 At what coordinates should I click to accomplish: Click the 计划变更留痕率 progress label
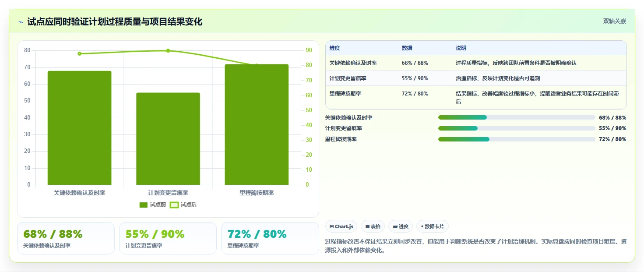(343, 128)
